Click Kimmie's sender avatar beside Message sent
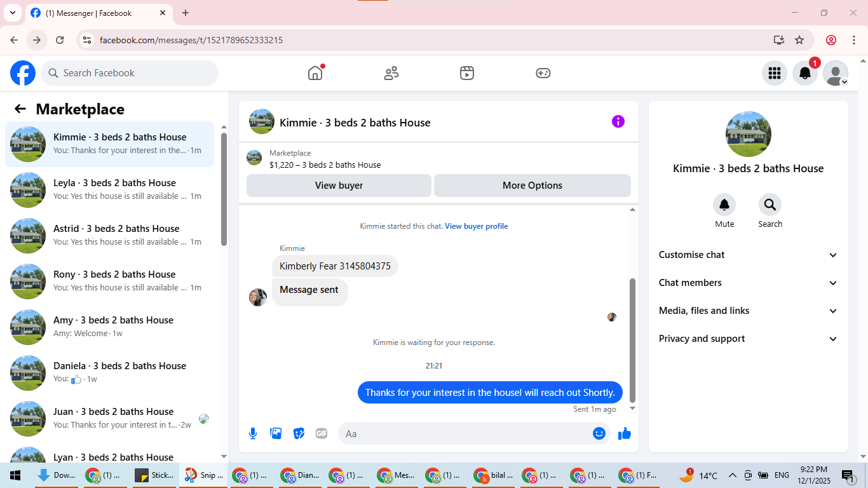The width and height of the screenshot is (868, 488). click(258, 297)
